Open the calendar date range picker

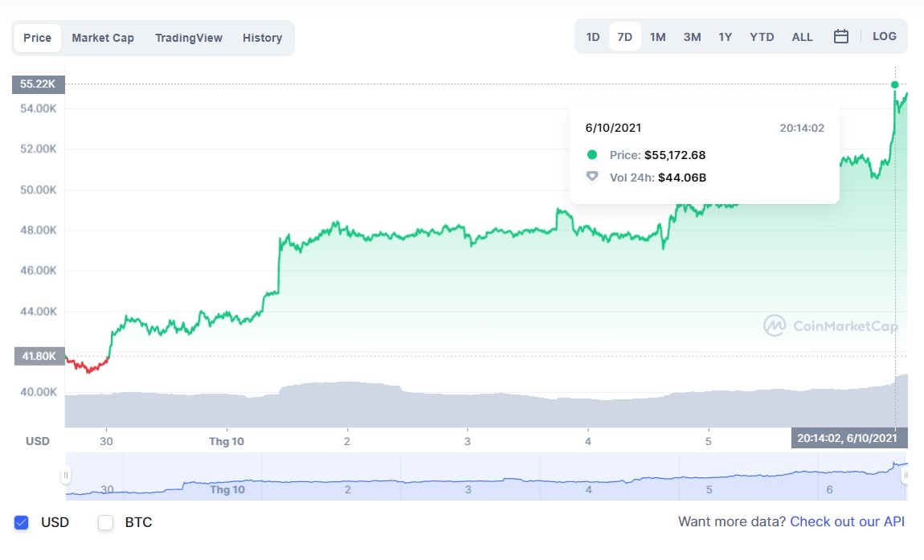pos(841,37)
